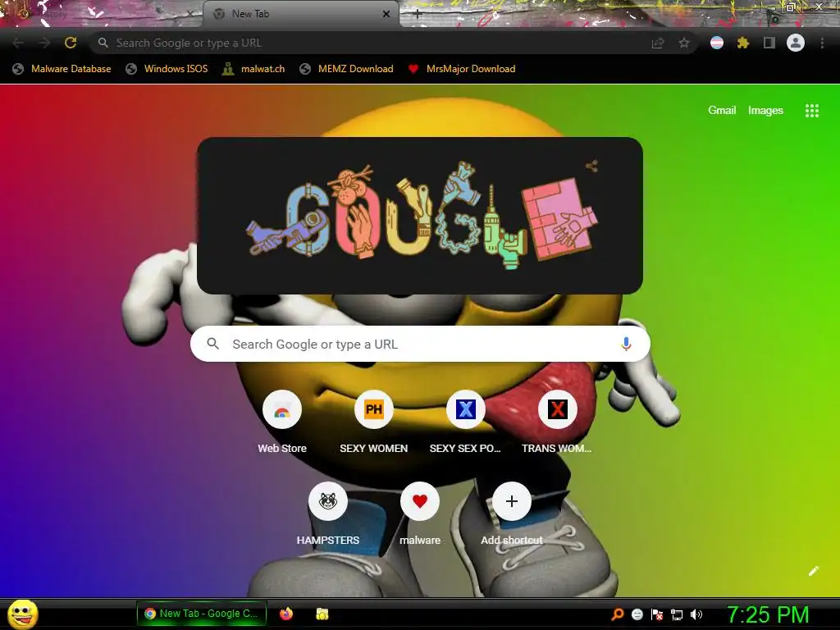Open the smiley Start button
840x630 pixels.
[22, 614]
